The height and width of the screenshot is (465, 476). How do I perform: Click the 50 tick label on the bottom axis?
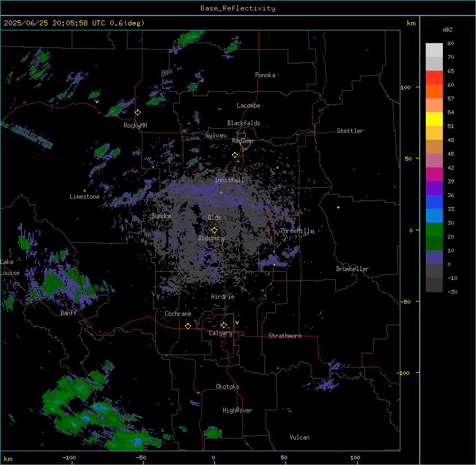(284, 457)
